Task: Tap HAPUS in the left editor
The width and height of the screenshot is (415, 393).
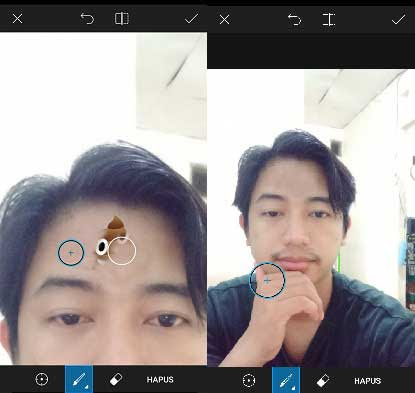Action: coord(160,380)
